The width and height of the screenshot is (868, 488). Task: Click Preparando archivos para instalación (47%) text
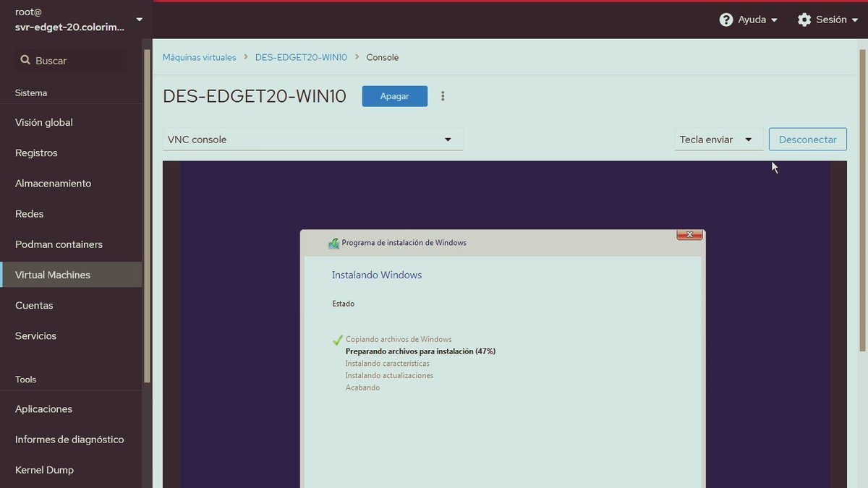pos(420,351)
